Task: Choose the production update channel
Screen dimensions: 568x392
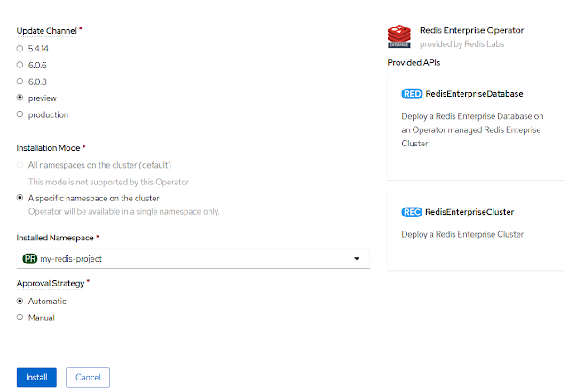Action: [20, 114]
